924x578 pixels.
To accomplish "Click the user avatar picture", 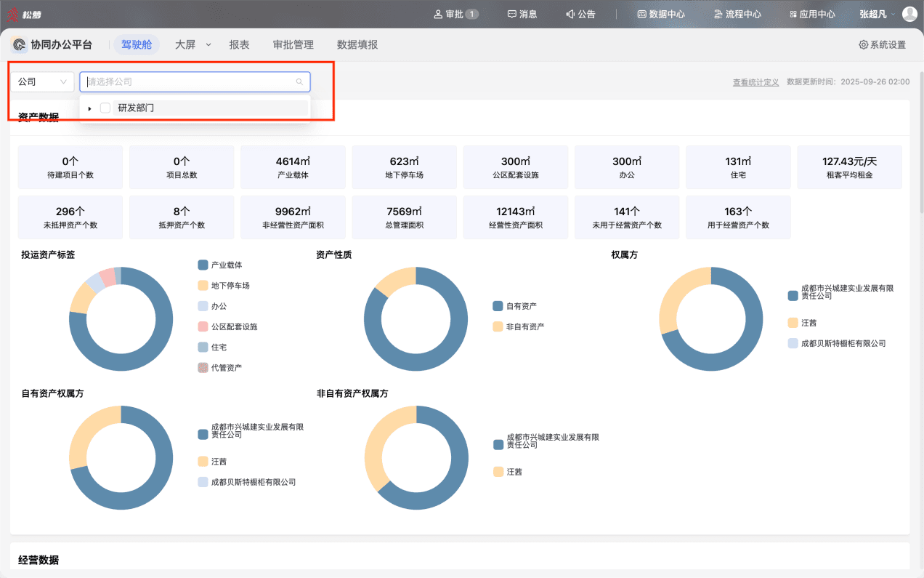I will [909, 14].
